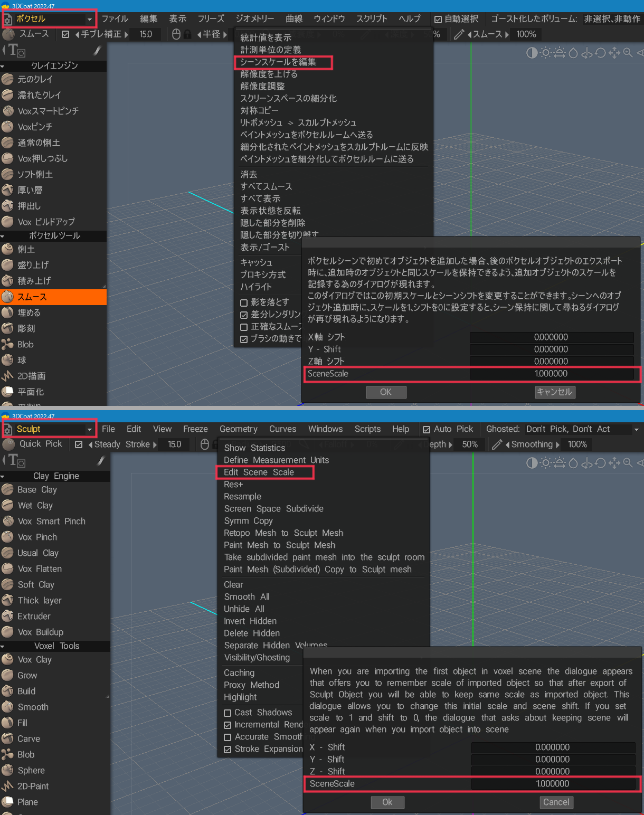This screenshot has height=815, width=644.
Task: Open the ファイル menu
Action: (115, 19)
